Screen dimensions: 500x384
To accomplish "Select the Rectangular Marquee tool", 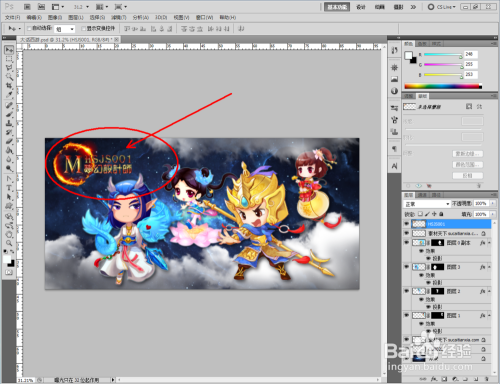I will (9, 59).
